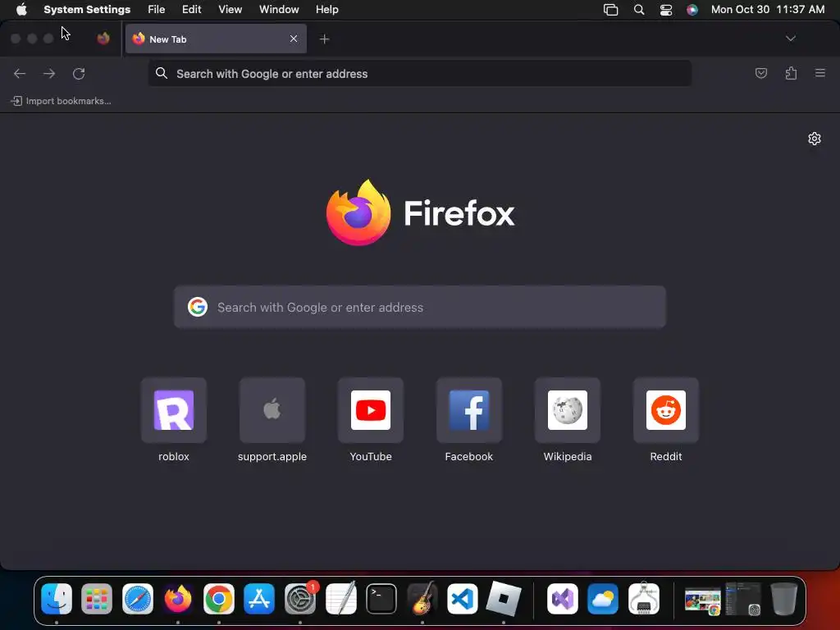Open System Settings from the Dock

coord(300,598)
